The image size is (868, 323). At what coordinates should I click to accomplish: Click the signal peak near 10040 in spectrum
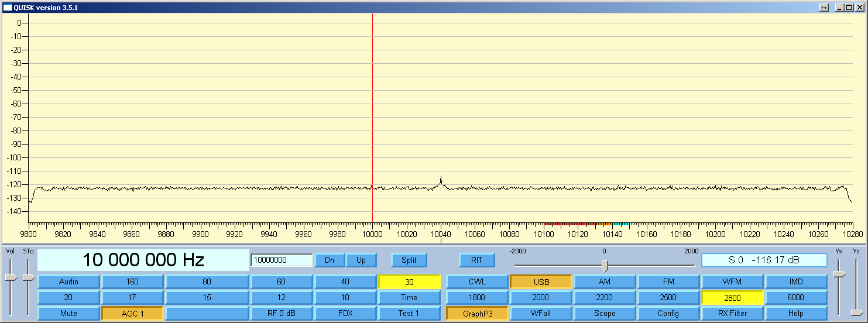pos(441,180)
